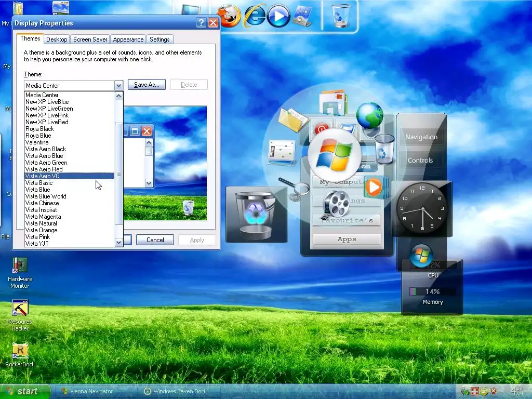Choose the Vista Basic theme
532x399 pixels.
click(x=69, y=182)
